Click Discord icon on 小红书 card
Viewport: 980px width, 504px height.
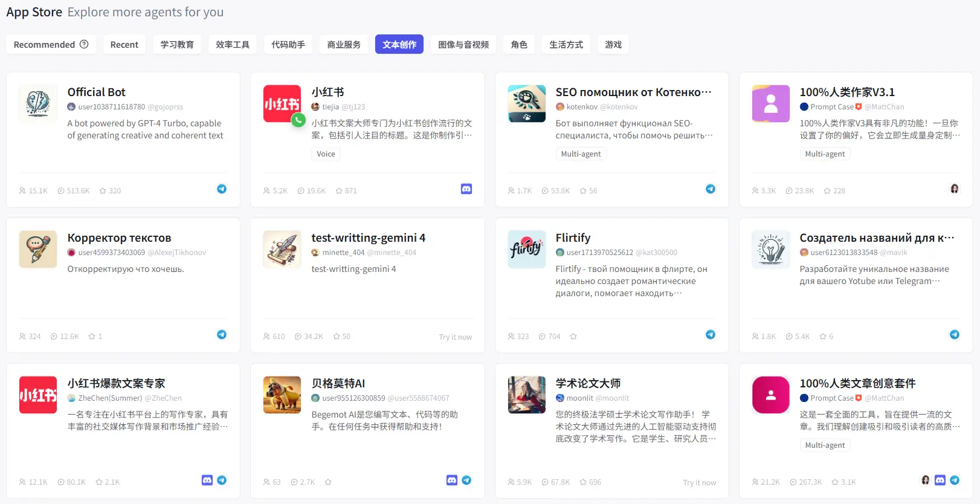pyautogui.click(x=466, y=189)
